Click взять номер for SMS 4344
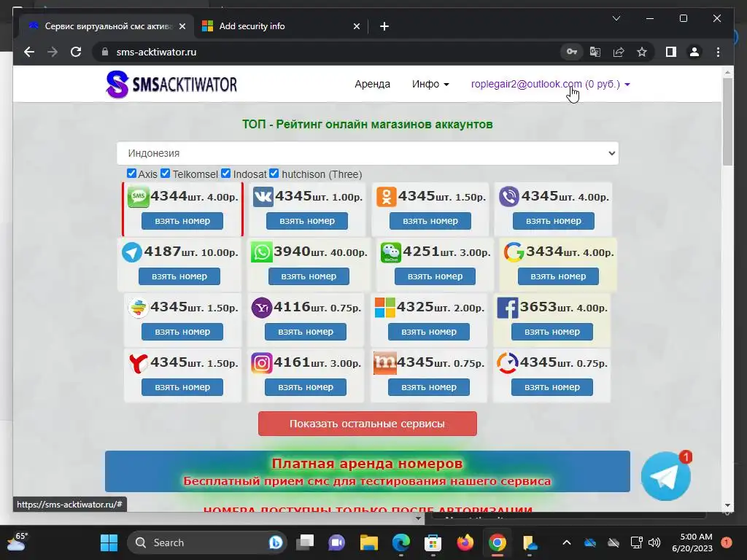 [x=182, y=221]
